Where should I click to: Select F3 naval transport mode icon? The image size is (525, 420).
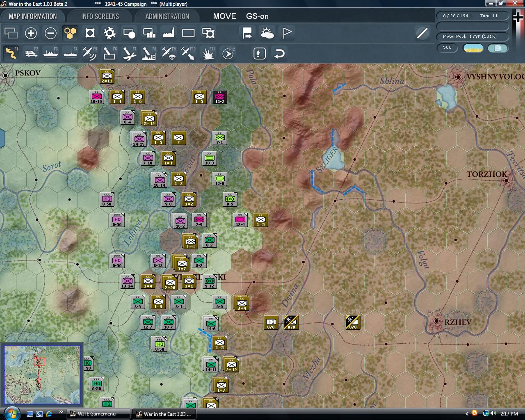(x=50, y=53)
